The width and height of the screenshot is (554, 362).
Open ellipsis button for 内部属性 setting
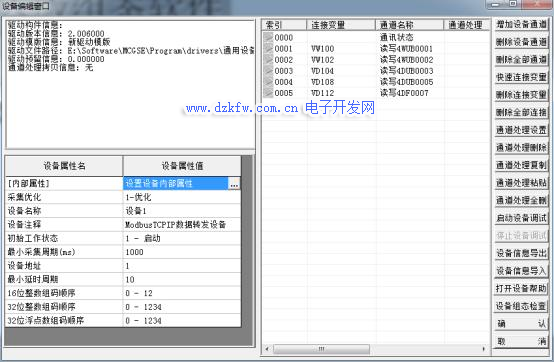point(234,184)
